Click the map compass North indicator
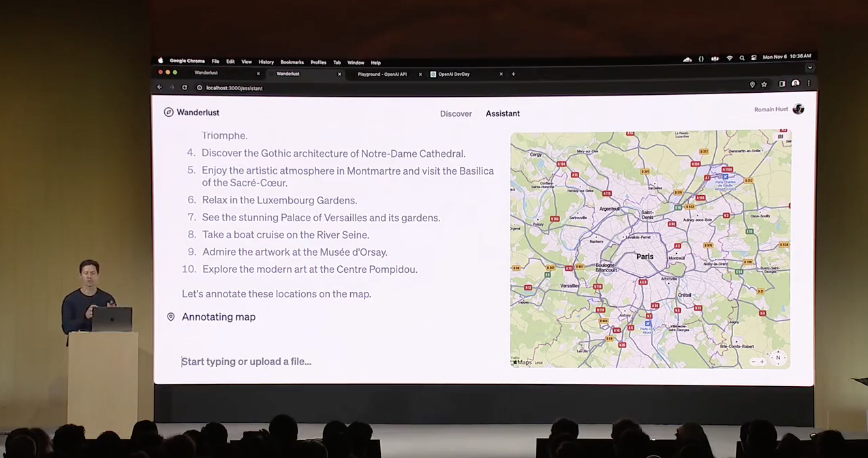This screenshot has width=868, height=458. (778, 358)
